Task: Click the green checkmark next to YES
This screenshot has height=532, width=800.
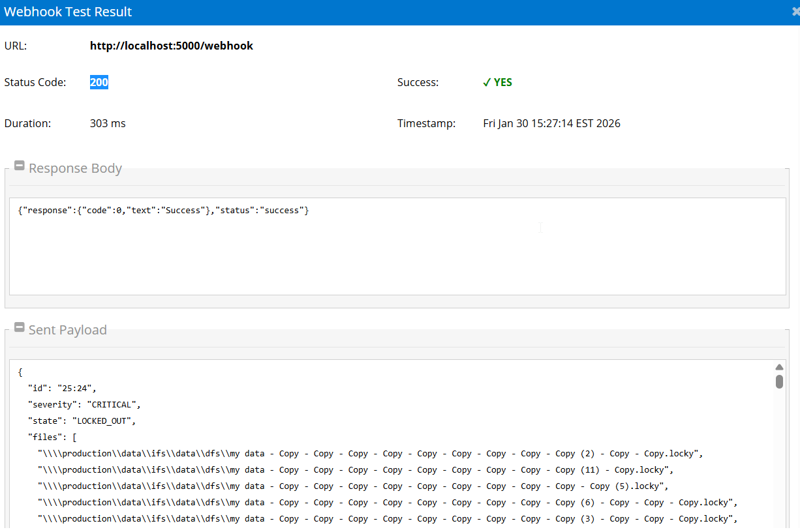Action: click(x=486, y=82)
